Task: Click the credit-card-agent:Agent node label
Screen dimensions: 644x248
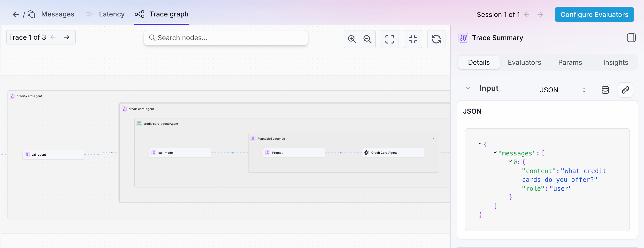Action: 161,124
